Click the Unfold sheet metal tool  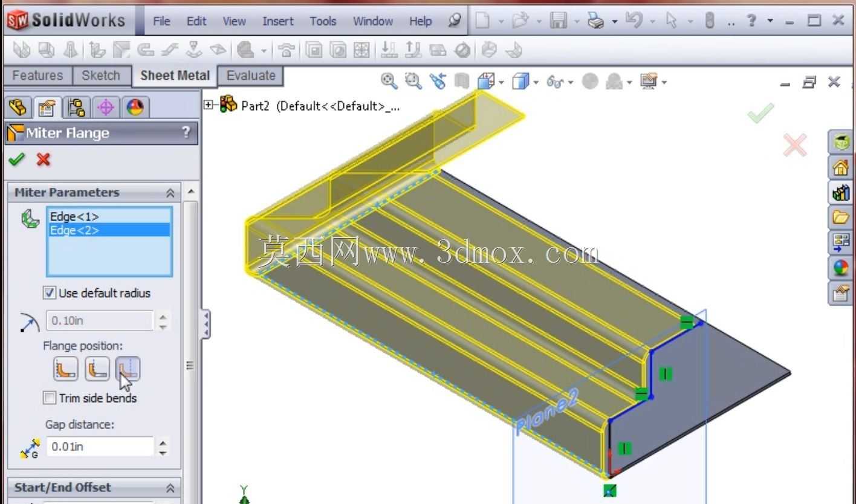389,50
